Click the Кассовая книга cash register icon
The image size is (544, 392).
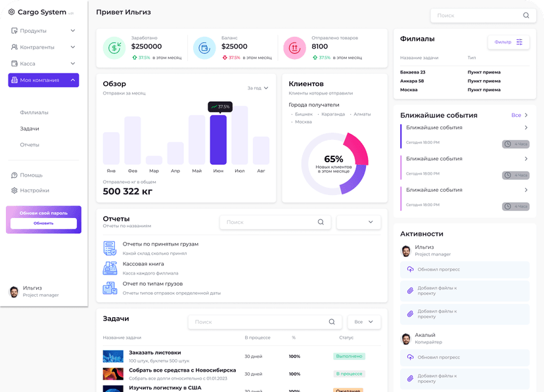[x=110, y=268]
